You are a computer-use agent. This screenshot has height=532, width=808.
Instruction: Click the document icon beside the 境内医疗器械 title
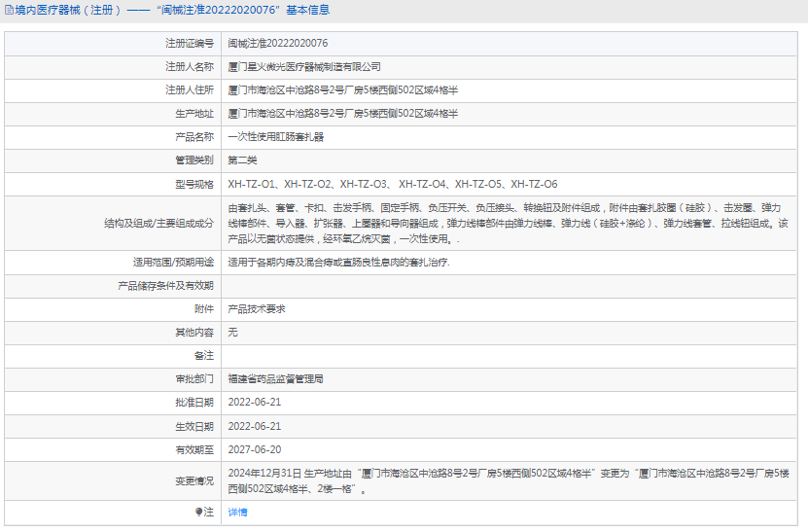10,10
